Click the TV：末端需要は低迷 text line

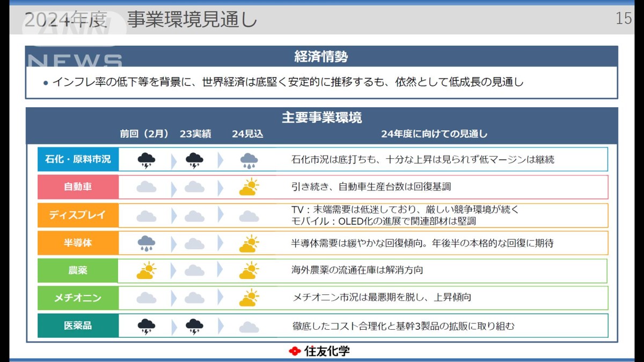[x=405, y=210]
